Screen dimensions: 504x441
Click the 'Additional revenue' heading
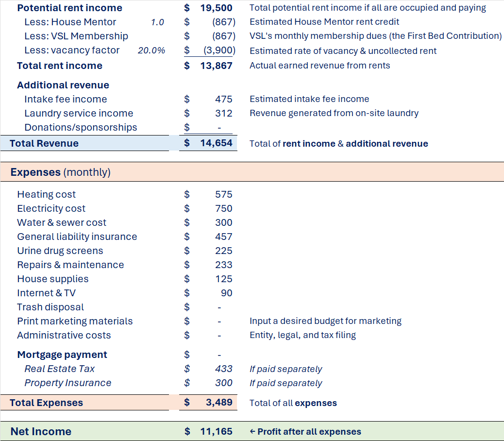click(x=63, y=85)
